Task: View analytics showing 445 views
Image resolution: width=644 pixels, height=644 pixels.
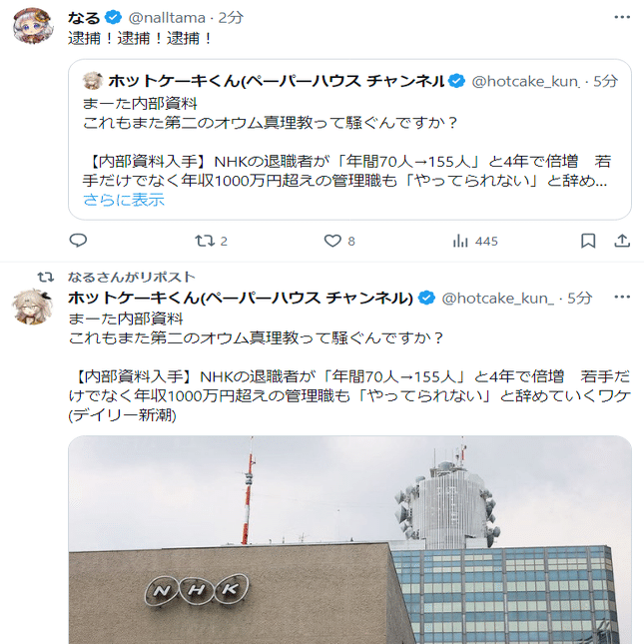Action: [x=475, y=241]
